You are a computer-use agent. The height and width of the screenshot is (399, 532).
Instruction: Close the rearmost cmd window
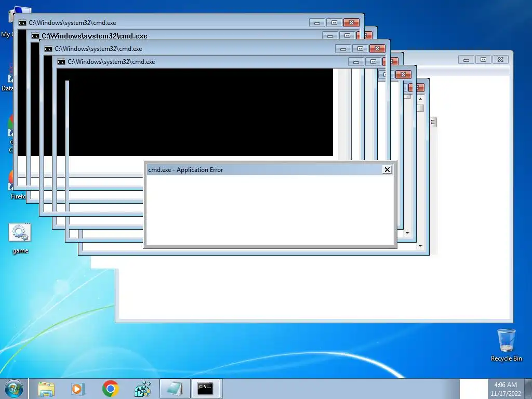pos(352,23)
